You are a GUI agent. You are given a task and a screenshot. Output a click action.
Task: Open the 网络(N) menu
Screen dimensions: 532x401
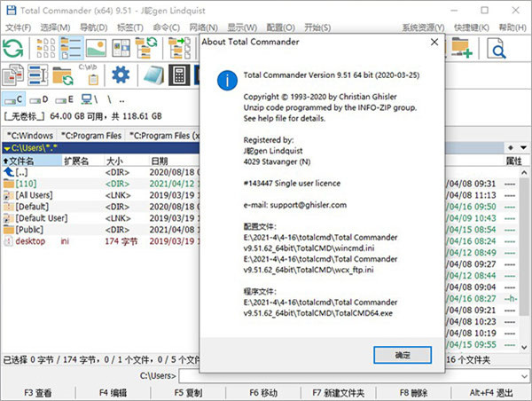pos(204,28)
